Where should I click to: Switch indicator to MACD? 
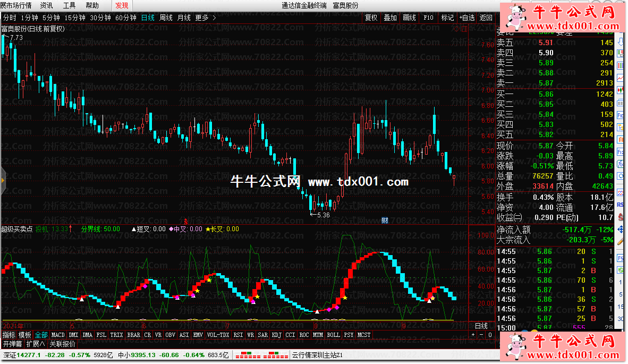[x=58, y=335]
